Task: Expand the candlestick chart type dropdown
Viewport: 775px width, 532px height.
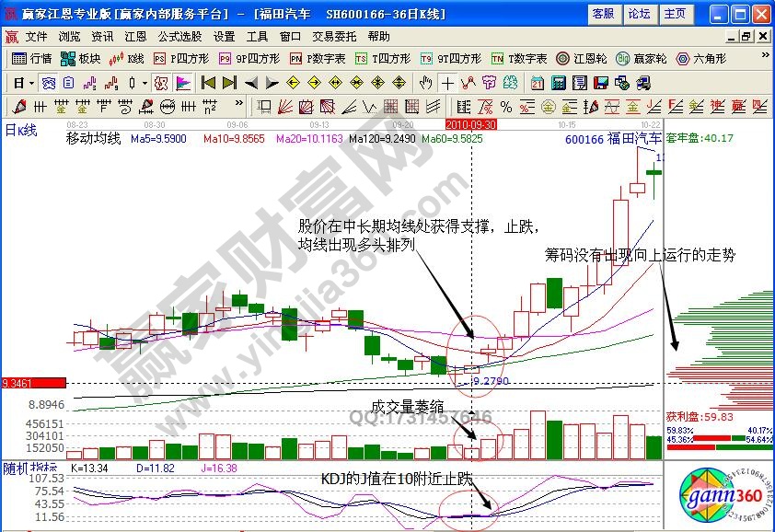Action: click(145, 82)
